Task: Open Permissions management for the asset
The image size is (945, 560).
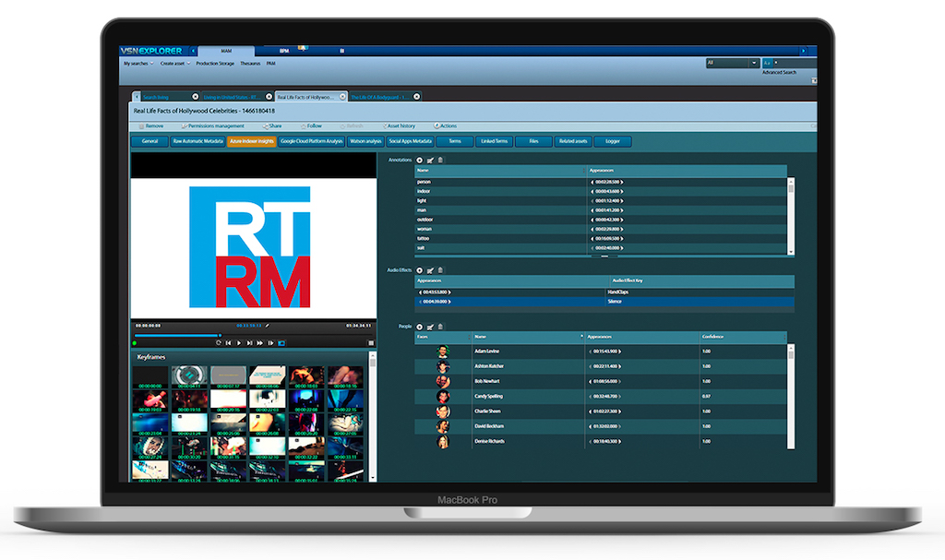Action: pos(213,126)
